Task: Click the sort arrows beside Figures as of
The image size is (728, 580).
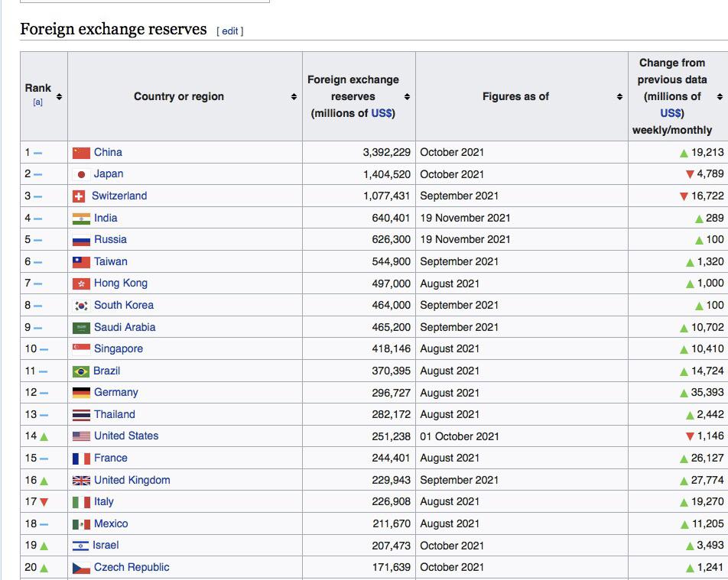Action: 619,97
